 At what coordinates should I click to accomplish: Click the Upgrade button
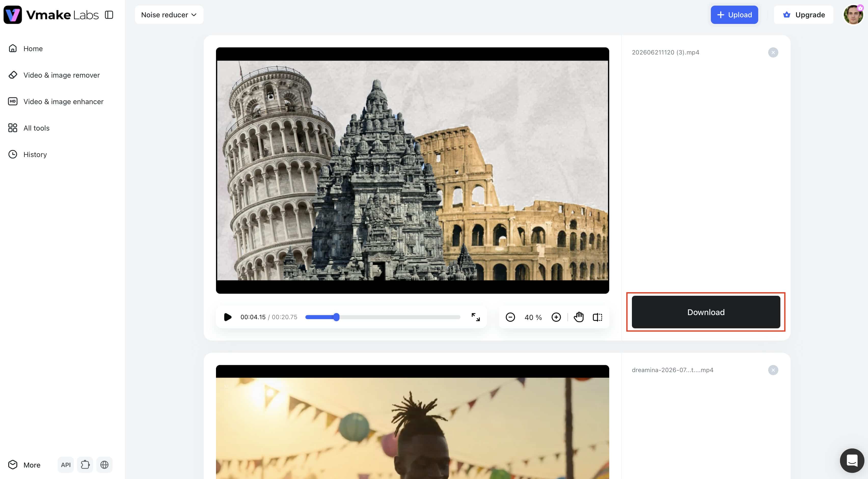(x=804, y=15)
